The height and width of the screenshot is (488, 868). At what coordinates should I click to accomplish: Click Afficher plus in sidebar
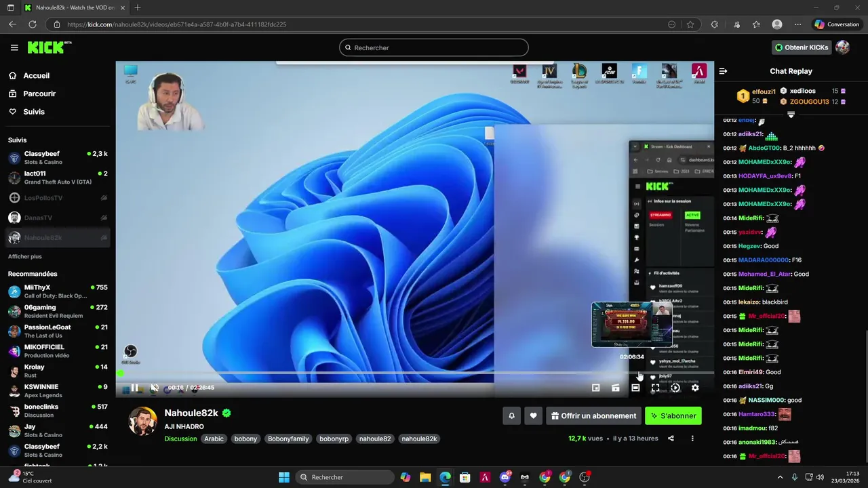click(x=25, y=257)
